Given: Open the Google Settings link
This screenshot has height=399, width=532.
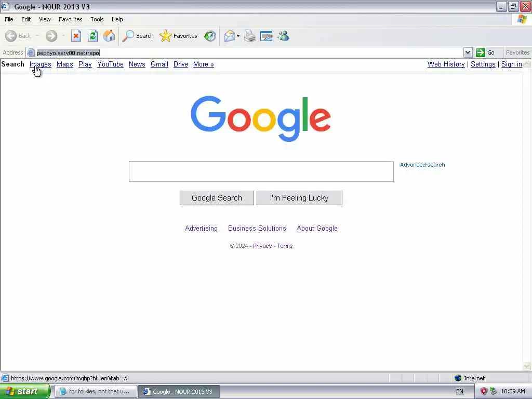Looking at the screenshot, I should point(483,64).
